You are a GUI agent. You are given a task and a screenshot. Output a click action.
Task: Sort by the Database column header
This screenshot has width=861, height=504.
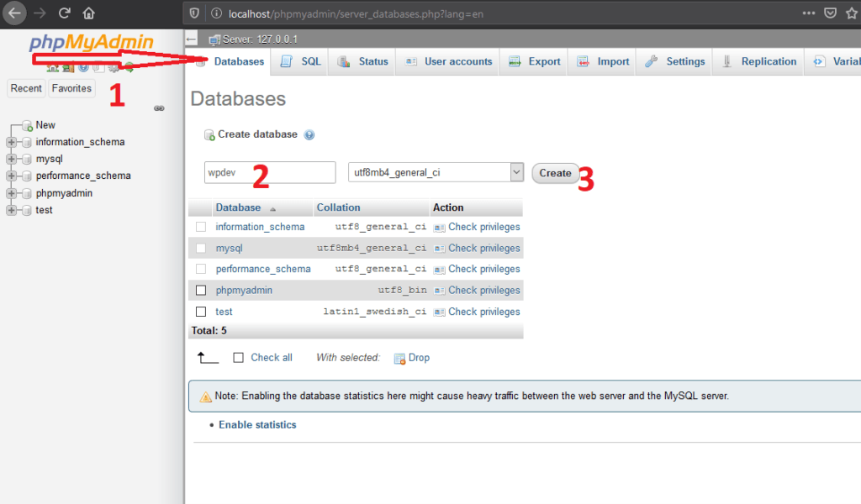pyautogui.click(x=238, y=207)
